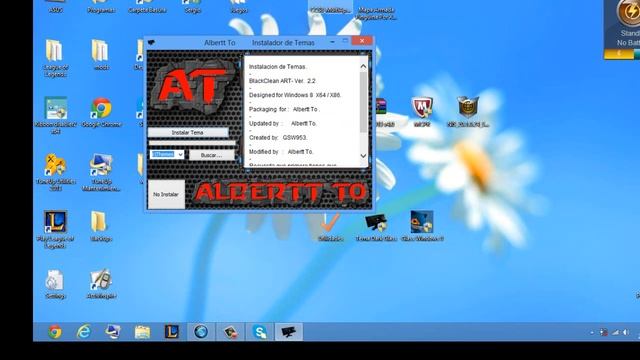
Task: Click the scrollbar thumb in the info text box
Action: 363,102
